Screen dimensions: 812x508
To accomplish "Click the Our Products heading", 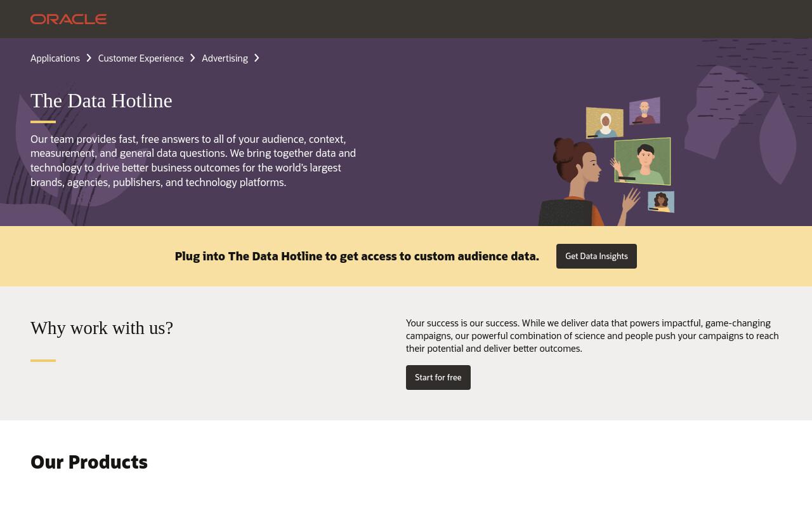I will 89,462.
